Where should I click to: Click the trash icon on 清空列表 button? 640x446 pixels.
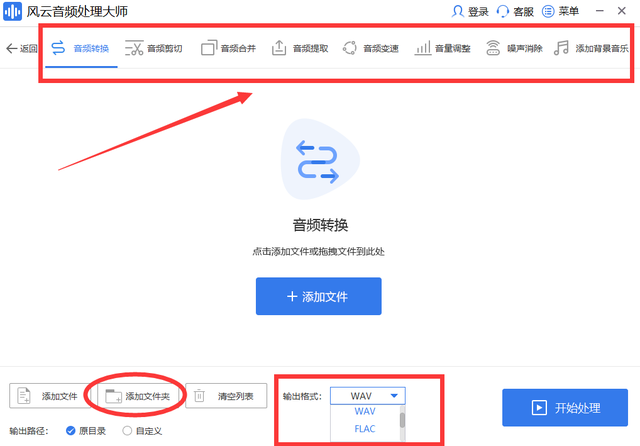tap(199, 396)
